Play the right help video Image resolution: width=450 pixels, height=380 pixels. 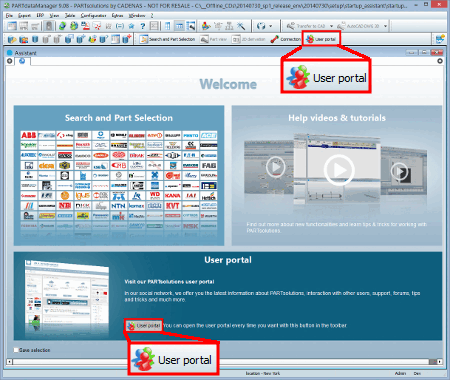tap(399, 171)
